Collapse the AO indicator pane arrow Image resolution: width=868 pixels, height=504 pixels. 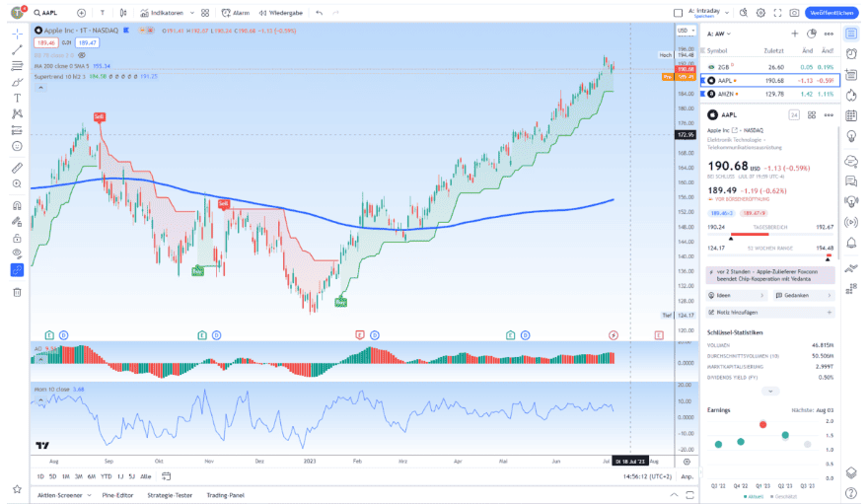click(41, 360)
